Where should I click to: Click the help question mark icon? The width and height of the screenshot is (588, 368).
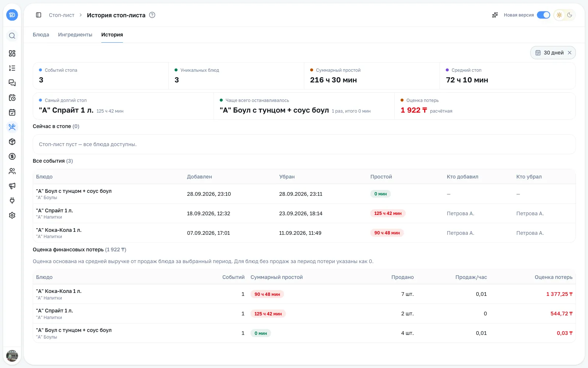(x=152, y=15)
